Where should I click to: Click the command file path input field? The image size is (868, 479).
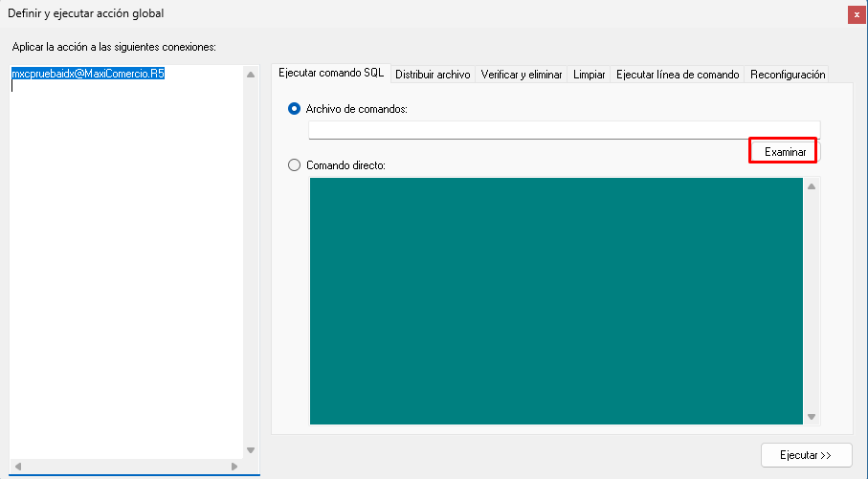tap(563, 130)
